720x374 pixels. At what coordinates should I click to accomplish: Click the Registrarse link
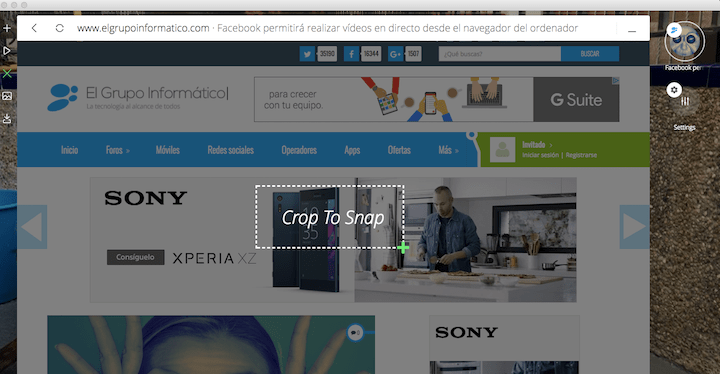[581, 155]
